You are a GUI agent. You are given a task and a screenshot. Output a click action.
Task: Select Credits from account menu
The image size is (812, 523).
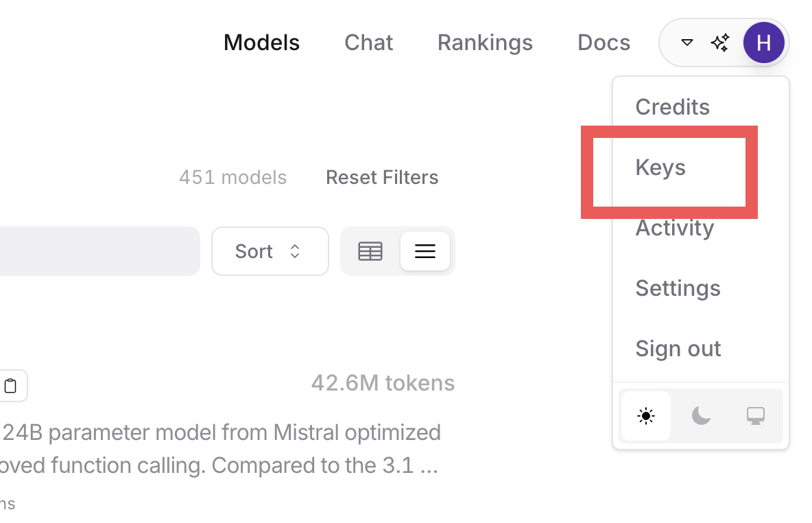point(672,107)
